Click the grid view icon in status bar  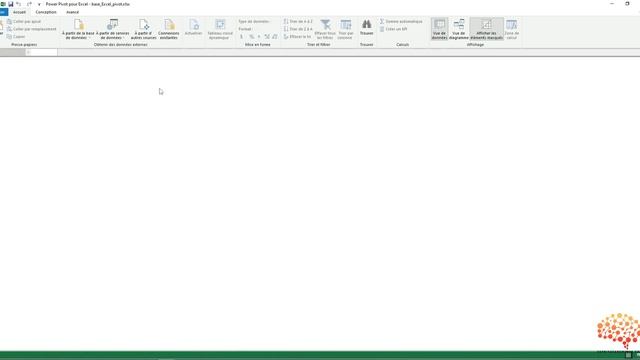[629, 356]
